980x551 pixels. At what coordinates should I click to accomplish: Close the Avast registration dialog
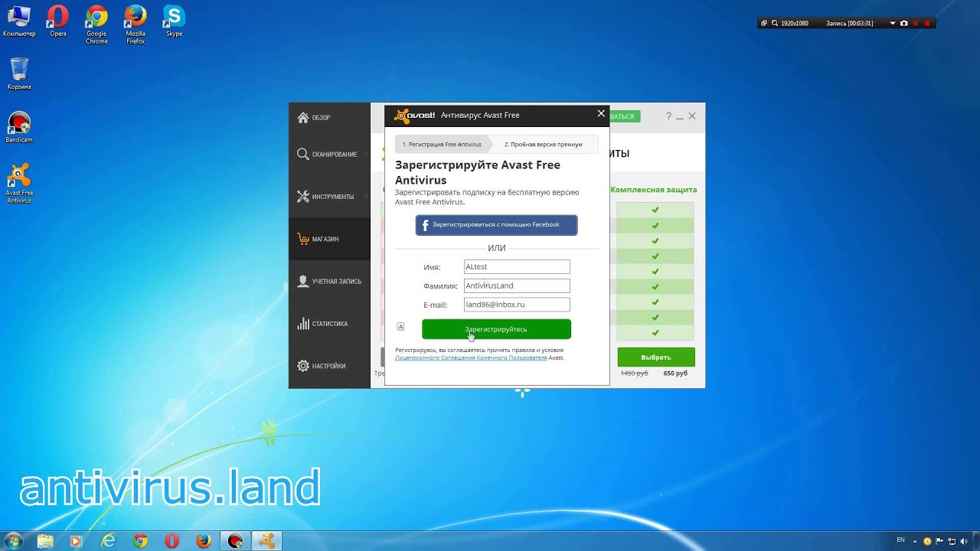[x=601, y=113]
